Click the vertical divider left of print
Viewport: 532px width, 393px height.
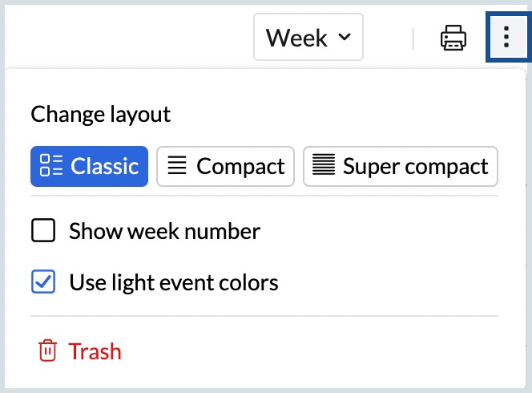coord(413,38)
